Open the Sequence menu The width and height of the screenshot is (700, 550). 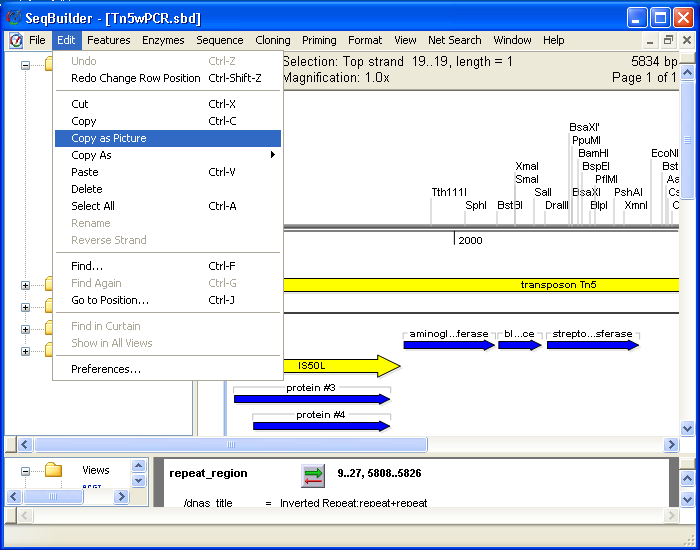pos(220,40)
